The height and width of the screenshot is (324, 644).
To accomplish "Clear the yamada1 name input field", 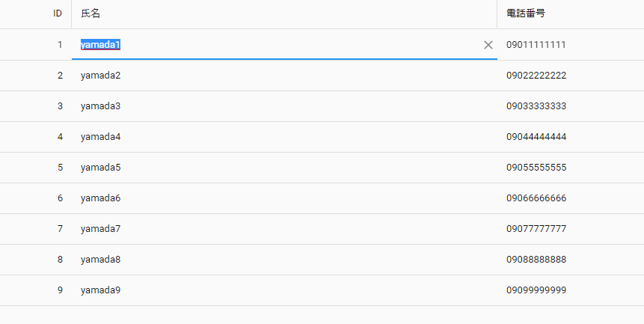I will 488,45.
